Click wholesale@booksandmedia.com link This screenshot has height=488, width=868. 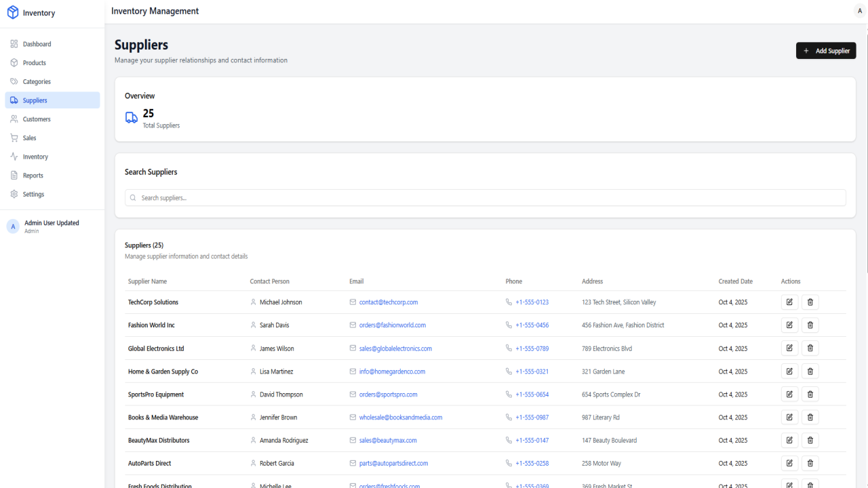401,418
